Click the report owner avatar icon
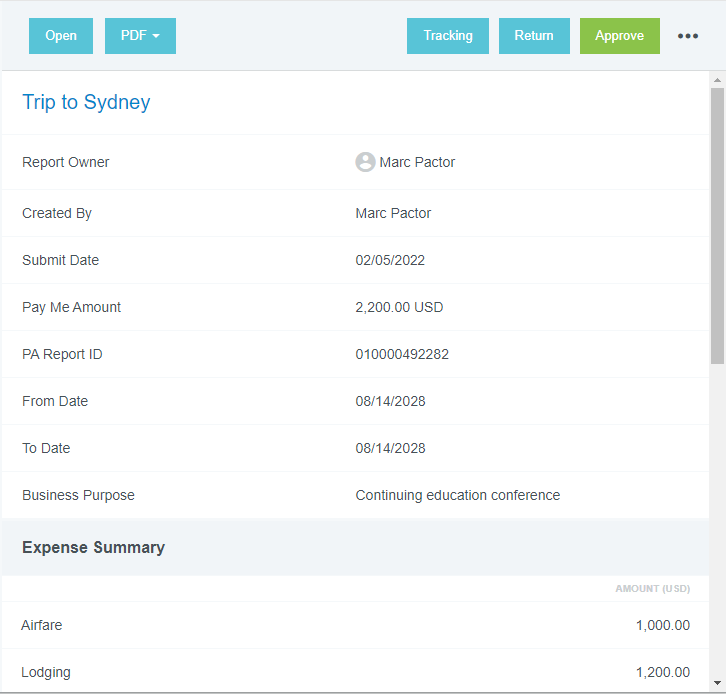The image size is (726, 694). point(365,162)
